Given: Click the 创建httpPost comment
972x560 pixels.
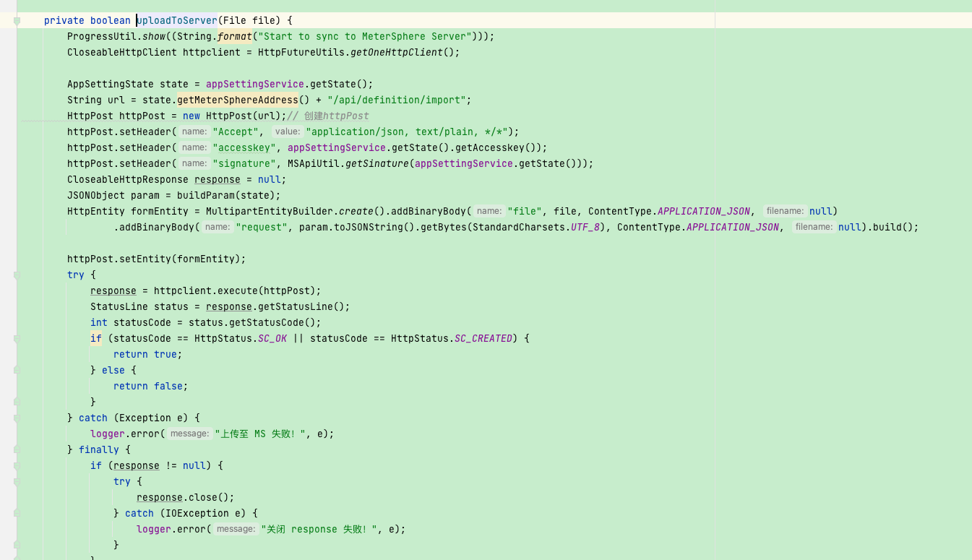Looking at the screenshot, I should pos(328,116).
